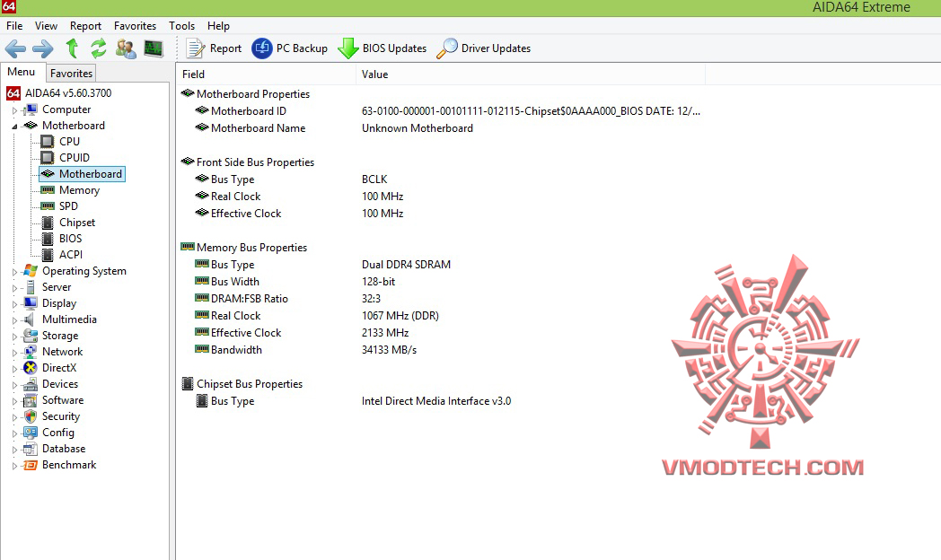Expand the Display tree node
This screenshot has height=560, width=941.
pyautogui.click(x=14, y=304)
